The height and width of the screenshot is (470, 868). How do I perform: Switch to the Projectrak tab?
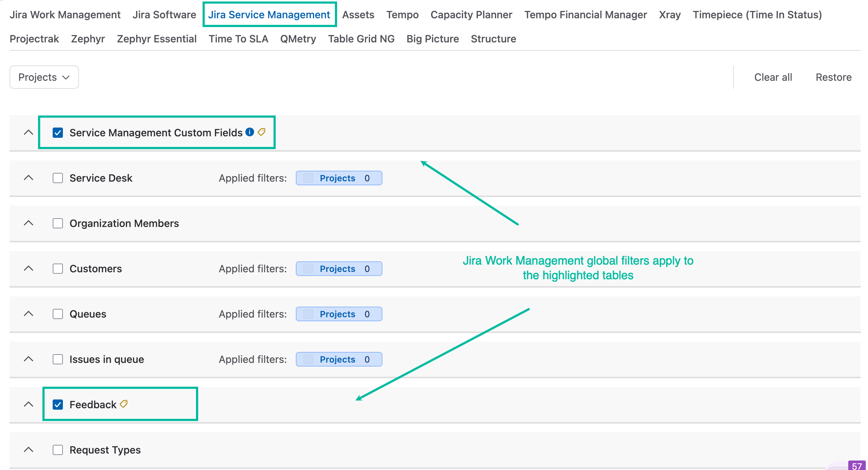pyautogui.click(x=34, y=39)
